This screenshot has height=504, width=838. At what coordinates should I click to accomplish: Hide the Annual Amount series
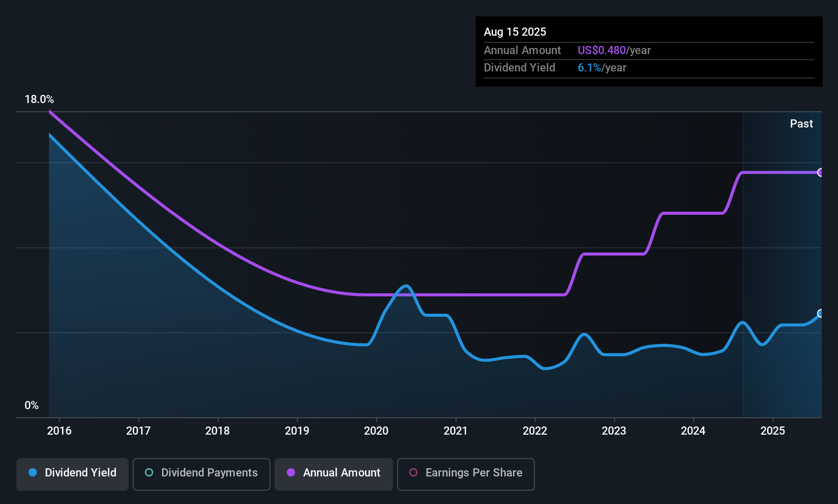[333, 473]
